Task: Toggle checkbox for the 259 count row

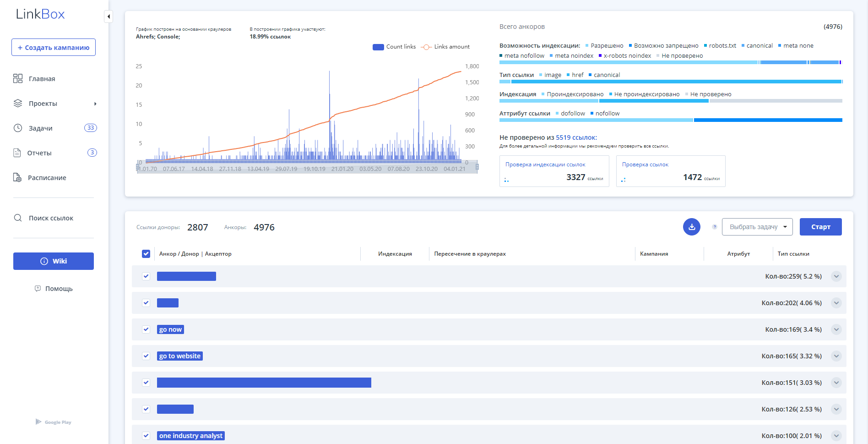Action: point(146,276)
